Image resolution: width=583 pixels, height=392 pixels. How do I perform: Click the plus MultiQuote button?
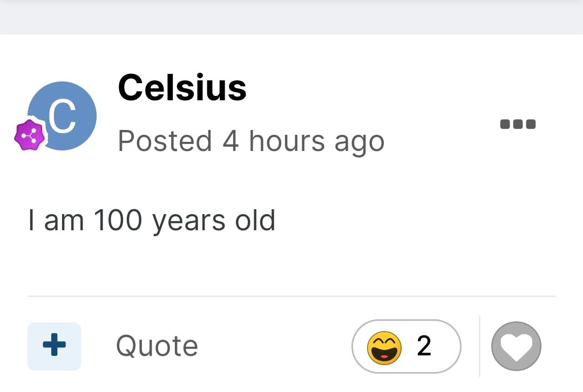[x=54, y=346]
